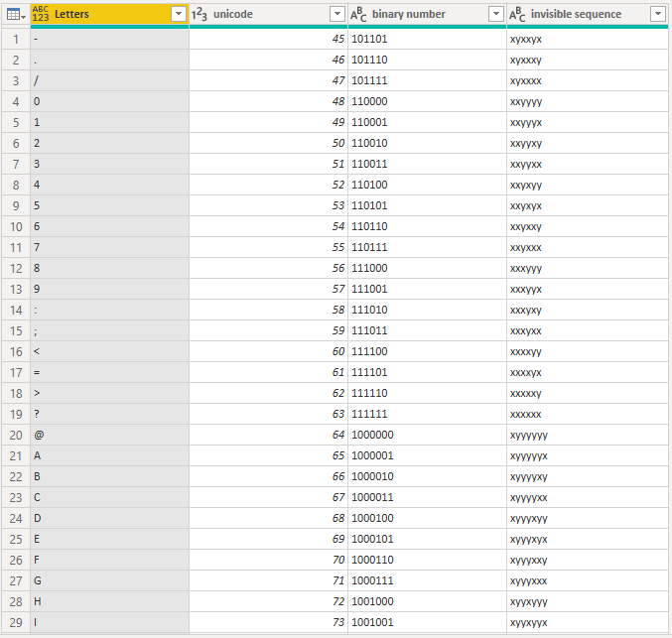Click the ABC type icon for binary number
This screenshot has width=672, height=638.
tap(357, 14)
